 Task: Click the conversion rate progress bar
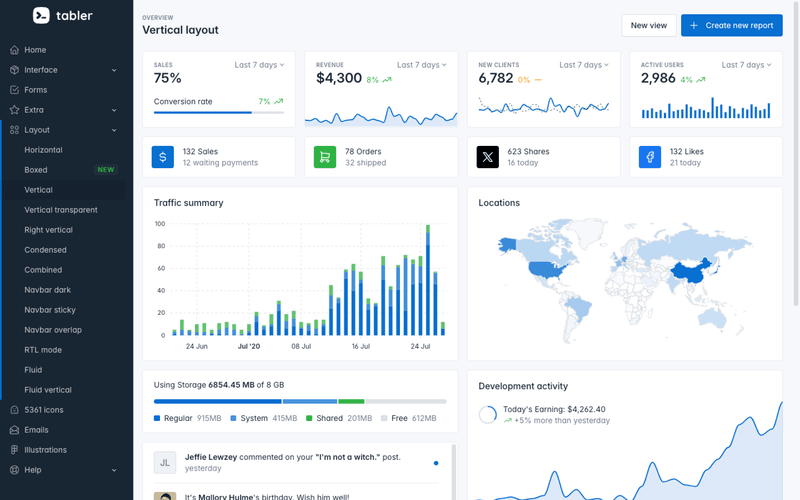(218, 112)
